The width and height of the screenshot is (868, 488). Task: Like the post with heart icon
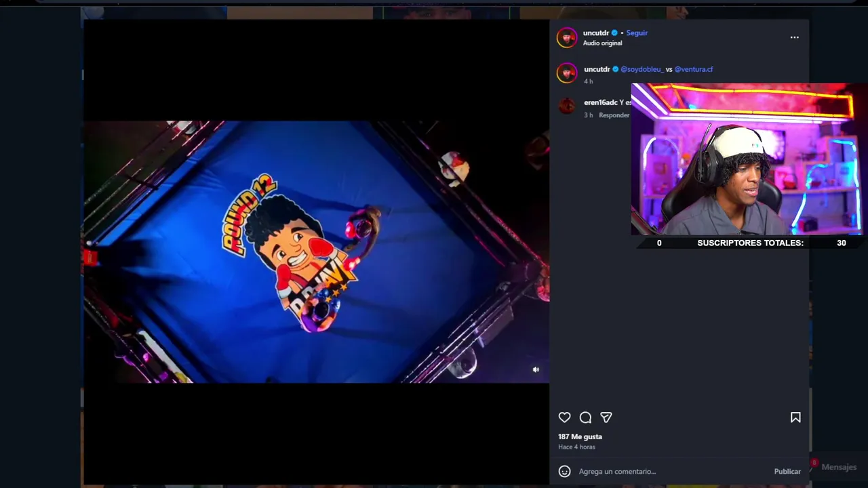tap(564, 418)
